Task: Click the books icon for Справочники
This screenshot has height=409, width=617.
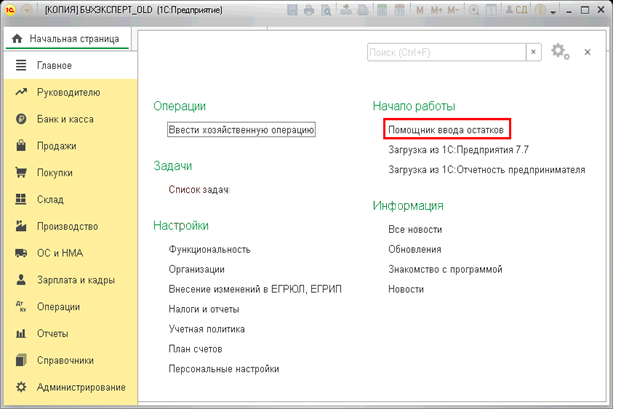Action: [x=21, y=360]
